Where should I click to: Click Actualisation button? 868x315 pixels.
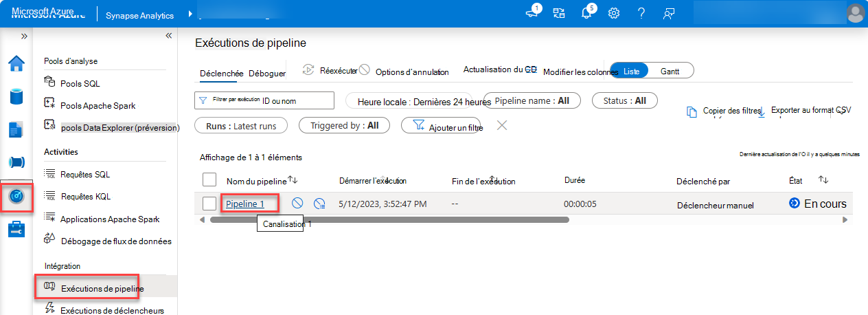500,69
